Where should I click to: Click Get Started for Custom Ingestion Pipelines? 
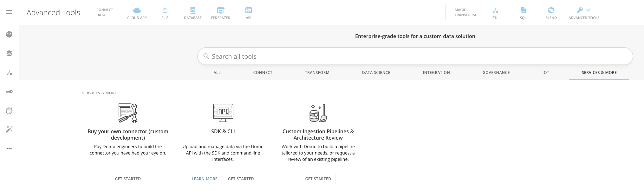click(318, 179)
